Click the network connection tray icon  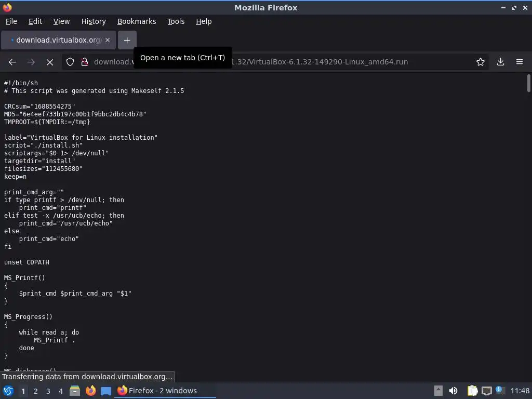coord(486,391)
